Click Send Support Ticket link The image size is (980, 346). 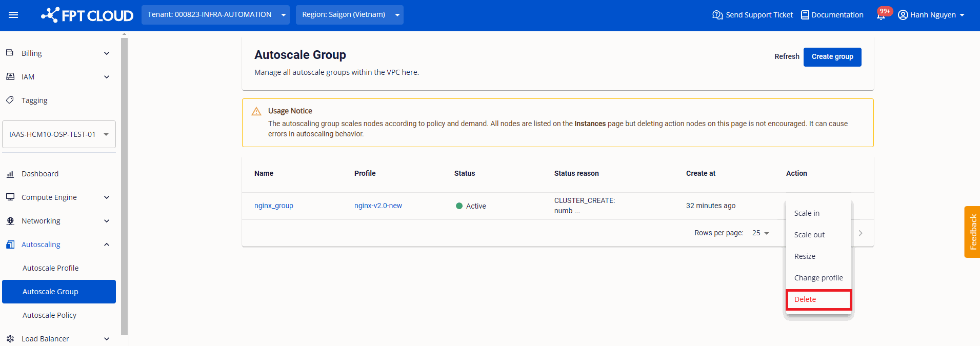(759, 15)
